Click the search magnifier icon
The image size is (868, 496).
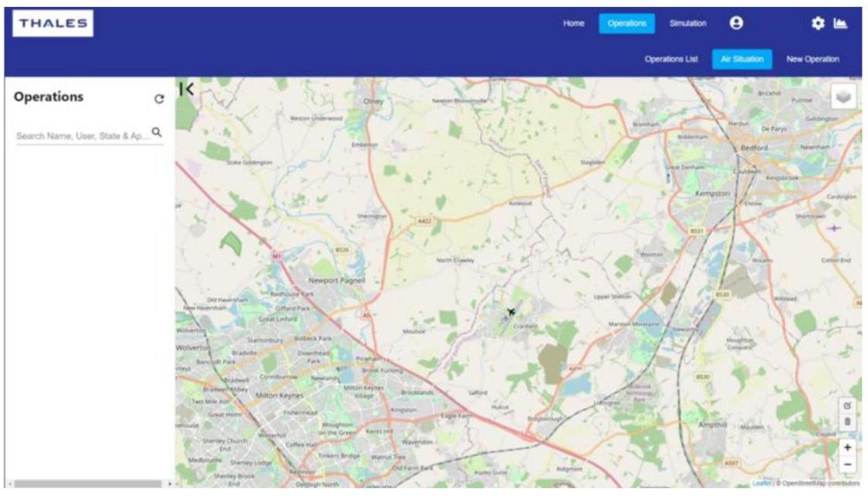157,132
